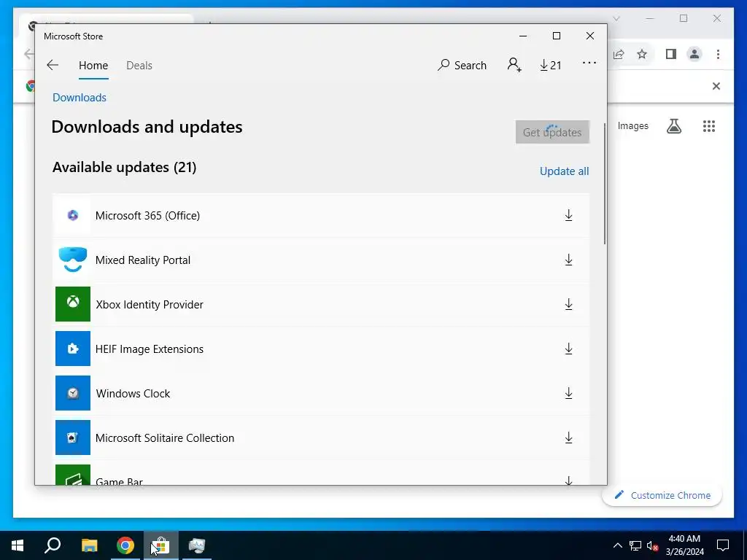Click the Microsoft 365 (Office) app icon
747x560 pixels.
73,215
